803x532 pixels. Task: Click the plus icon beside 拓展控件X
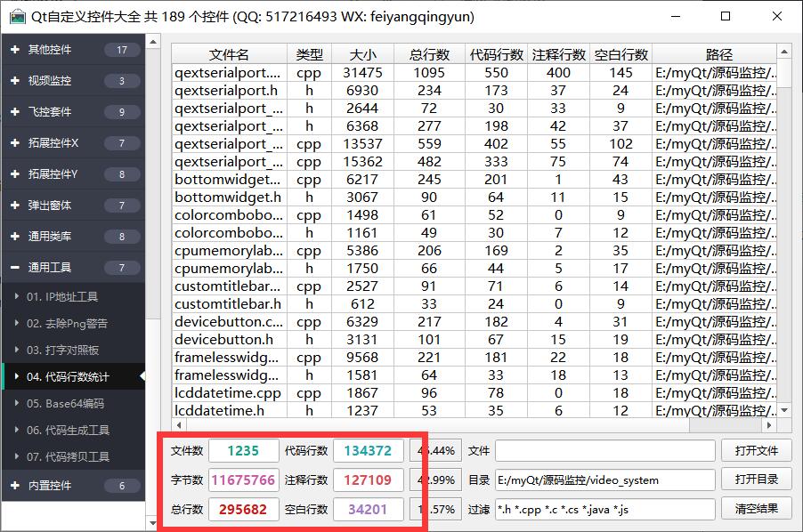[x=14, y=143]
